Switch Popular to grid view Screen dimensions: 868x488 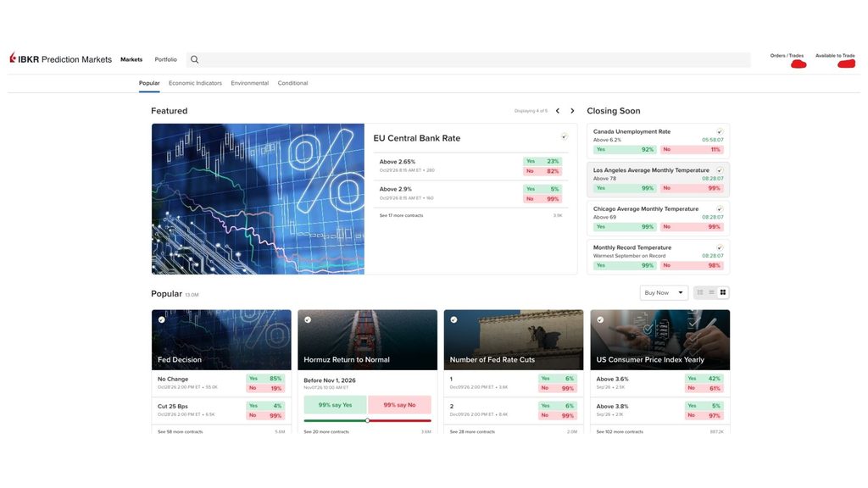click(723, 292)
